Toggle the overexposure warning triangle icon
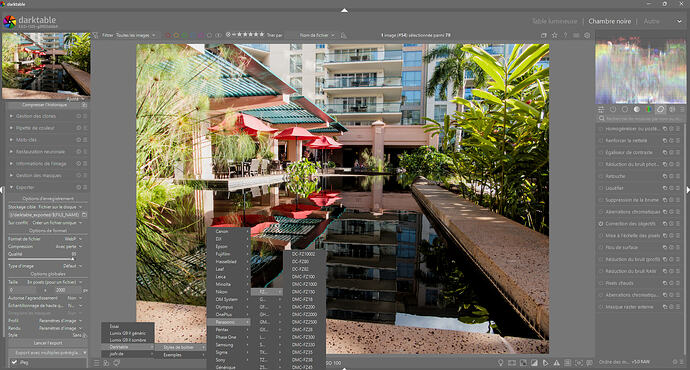Screen dimensions: 690x370 [x=557, y=363]
